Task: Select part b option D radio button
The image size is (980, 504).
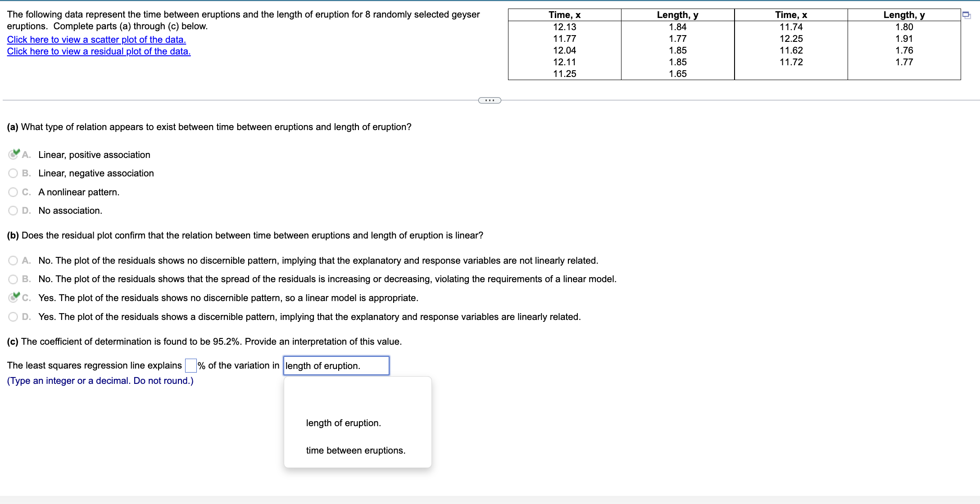Action: 13,316
